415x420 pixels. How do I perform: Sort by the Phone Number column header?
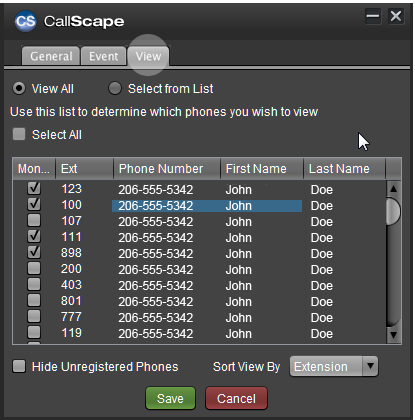tap(167, 169)
